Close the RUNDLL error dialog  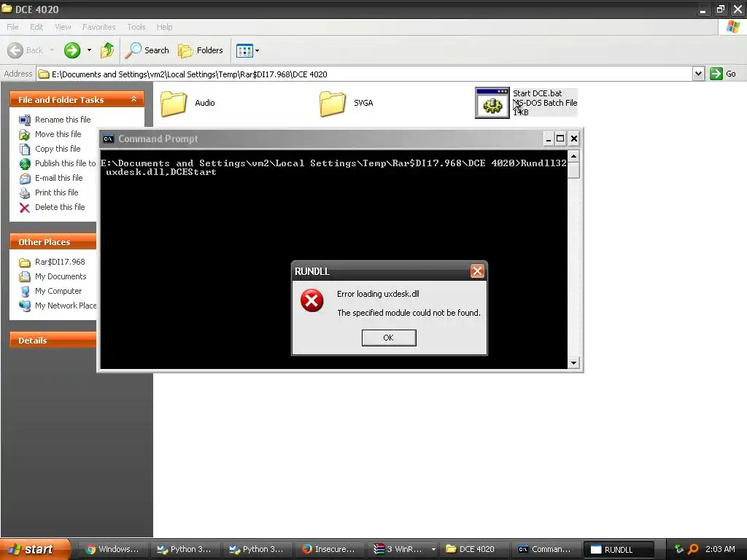tap(477, 271)
